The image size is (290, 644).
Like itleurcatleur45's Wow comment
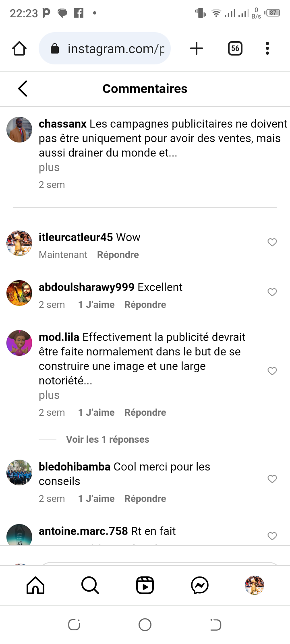(272, 242)
